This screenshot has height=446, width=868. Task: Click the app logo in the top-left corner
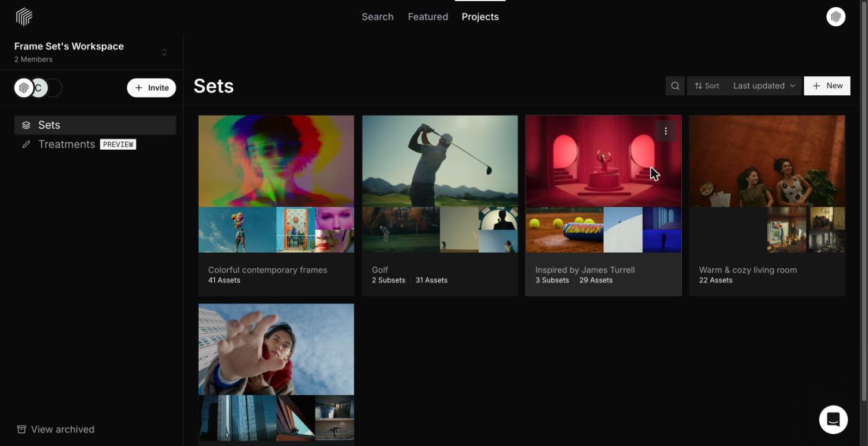(24, 17)
